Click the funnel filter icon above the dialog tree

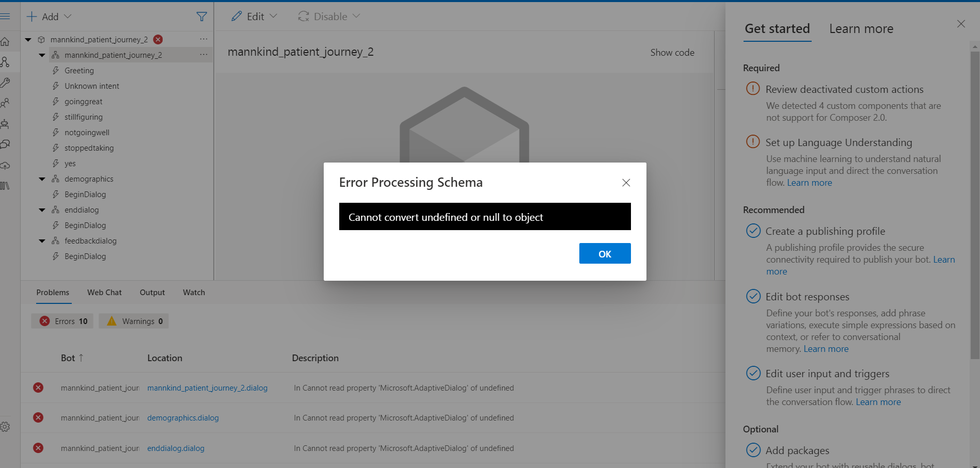(201, 16)
